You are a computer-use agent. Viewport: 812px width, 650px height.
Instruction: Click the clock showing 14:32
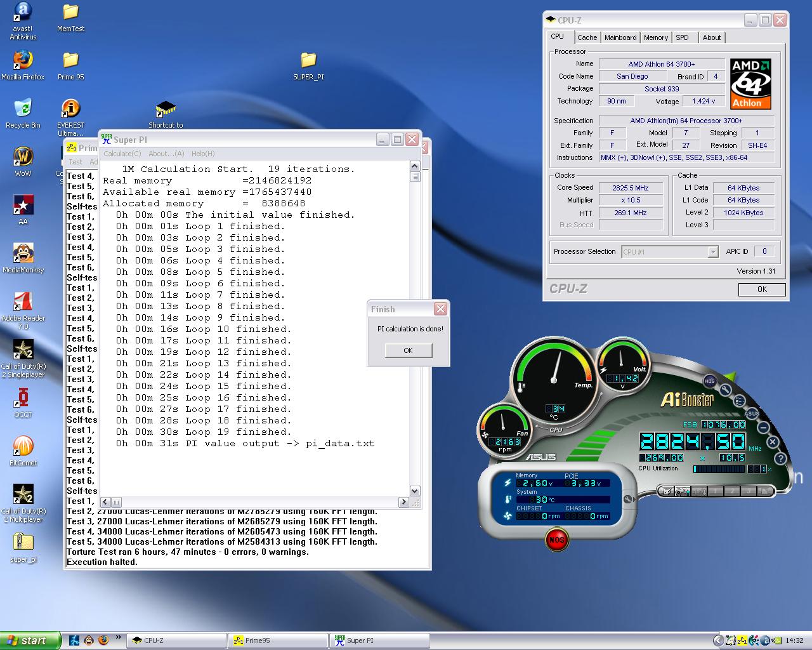(794, 640)
